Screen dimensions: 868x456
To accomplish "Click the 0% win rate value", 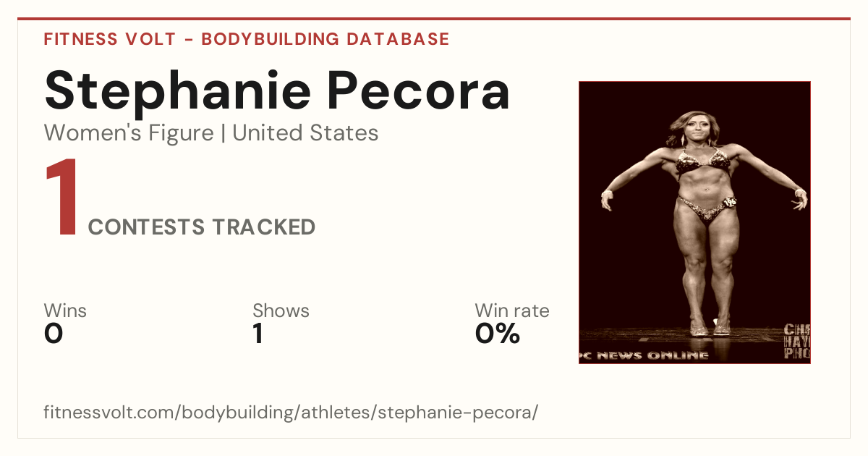I will [x=498, y=334].
